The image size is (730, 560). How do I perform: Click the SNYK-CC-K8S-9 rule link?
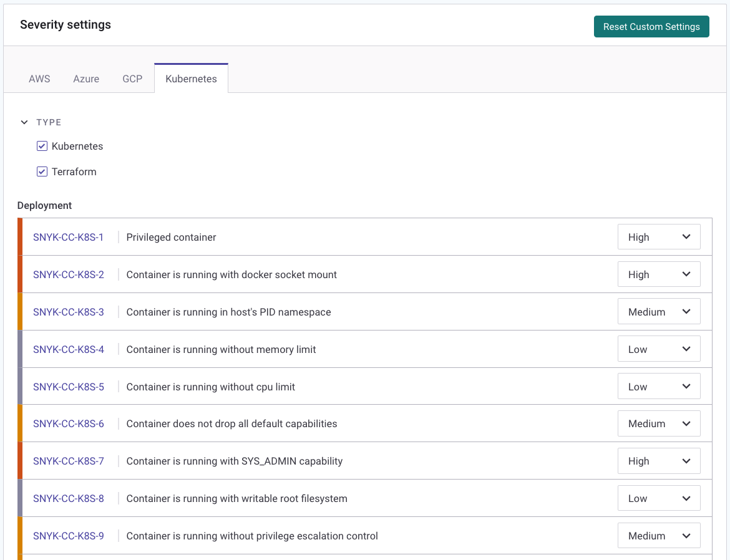69,536
